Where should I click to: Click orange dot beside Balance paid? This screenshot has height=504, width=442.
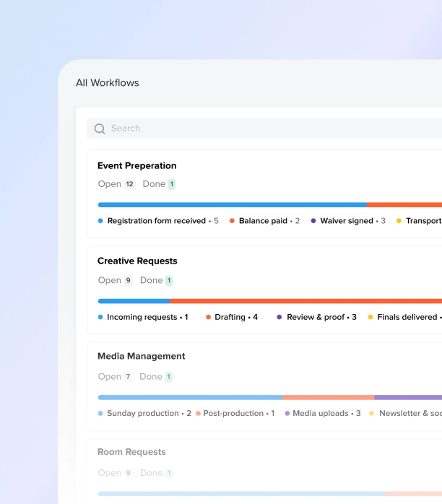tap(232, 221)
